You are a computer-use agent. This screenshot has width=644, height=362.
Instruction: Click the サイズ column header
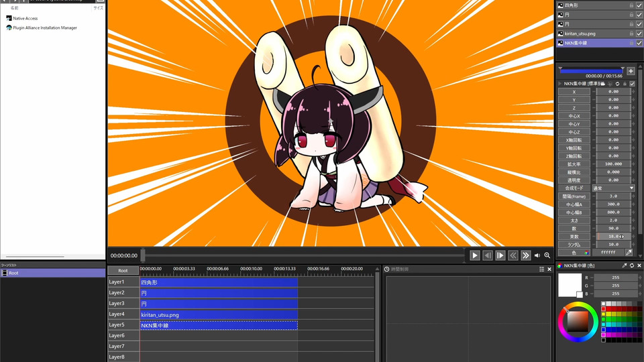[x=98, y=8]
